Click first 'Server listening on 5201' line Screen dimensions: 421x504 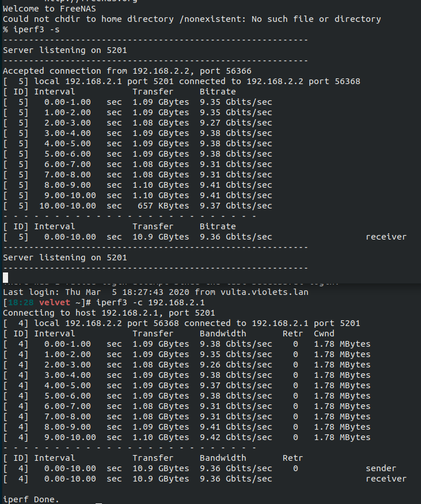[65, 50]
